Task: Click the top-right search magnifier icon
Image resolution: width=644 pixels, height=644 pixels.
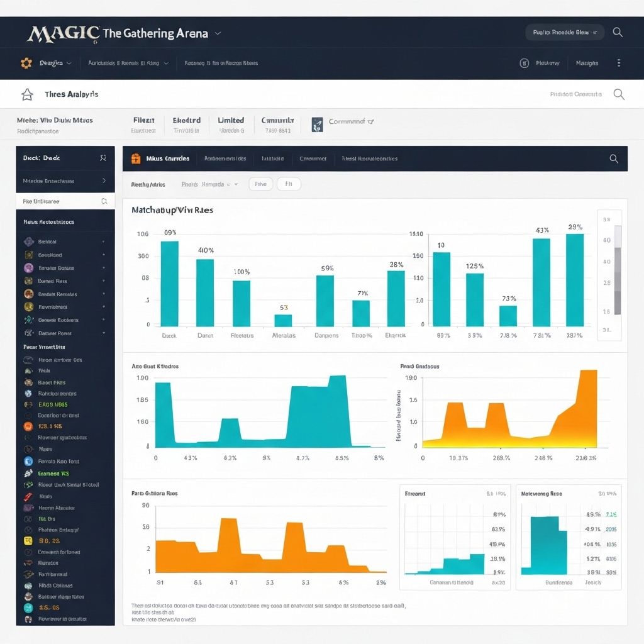Action: tap(617, 31)
